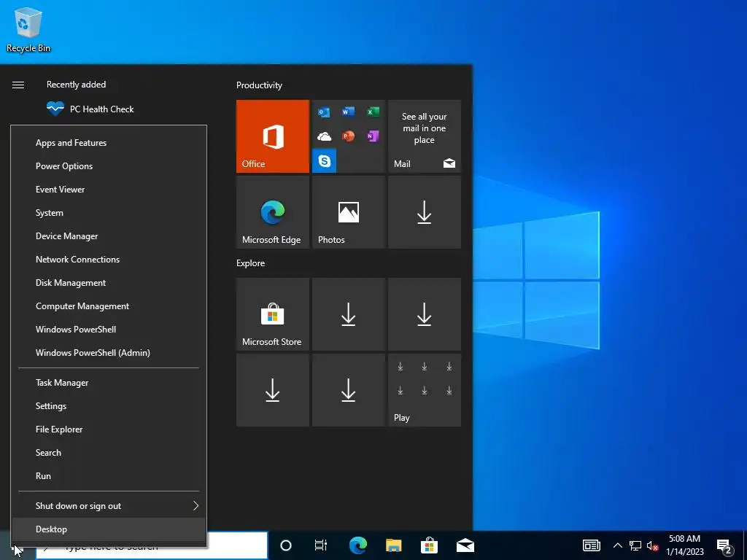The height and width of the screenshot is (560, 747).
Task: Open the muted volume tray icon
Action: click(x=652, y=545)
